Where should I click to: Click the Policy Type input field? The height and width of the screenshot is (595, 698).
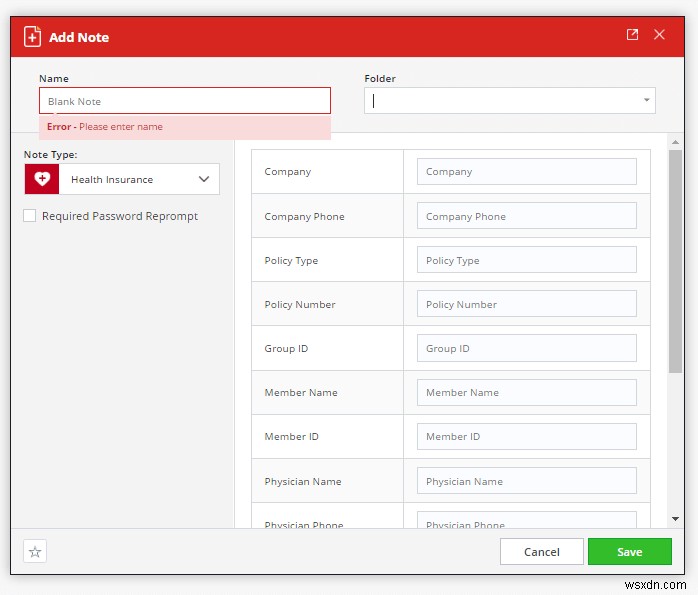tap(527, 260)
